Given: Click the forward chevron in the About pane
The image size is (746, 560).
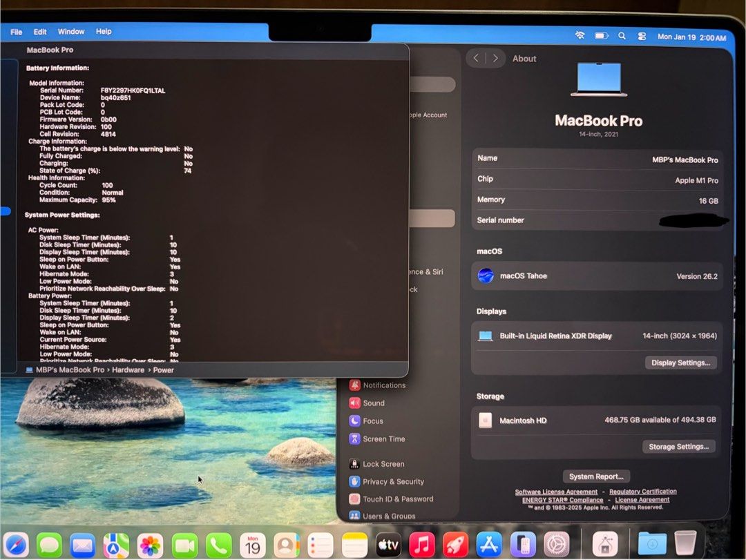Looking at the screenshot, I should point(495,58).
